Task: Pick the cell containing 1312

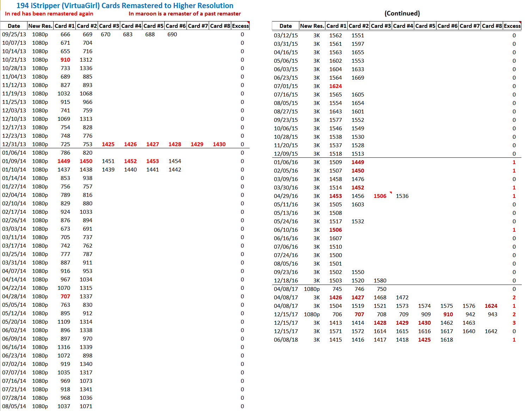Action: tap(86, 60)
